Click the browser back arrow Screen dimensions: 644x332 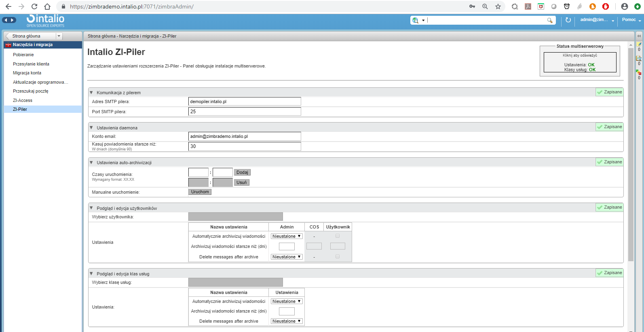(x=8, y=6)
